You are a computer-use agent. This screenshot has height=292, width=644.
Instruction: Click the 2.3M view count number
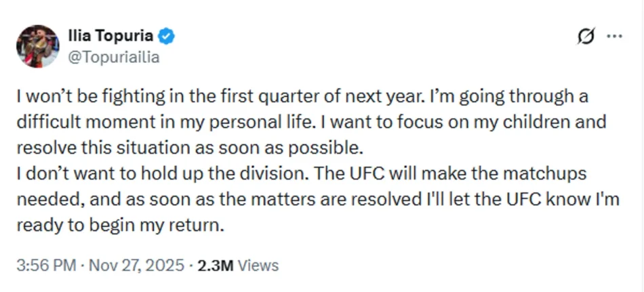(215, 266)
